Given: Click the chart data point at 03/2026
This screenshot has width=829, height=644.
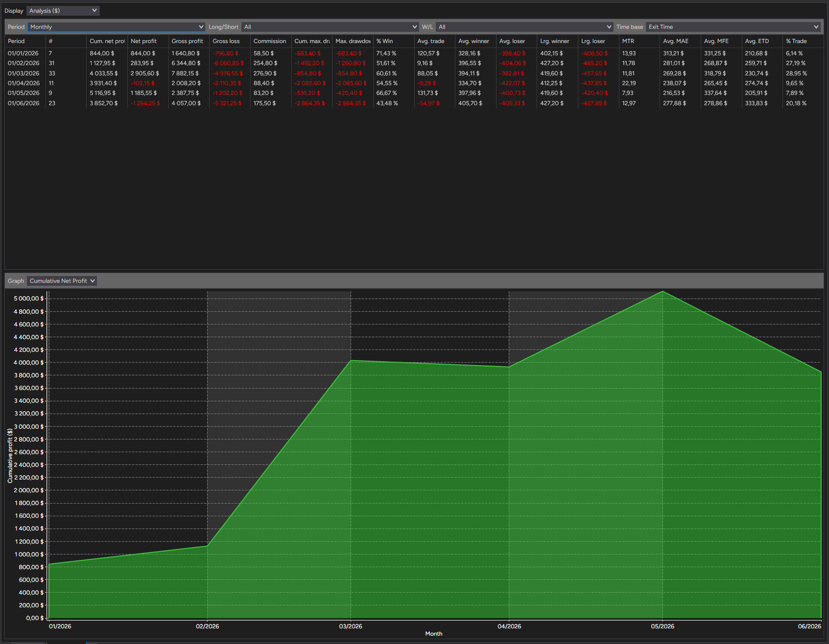Looking at the screenshot, I should [x=351, y=361].
